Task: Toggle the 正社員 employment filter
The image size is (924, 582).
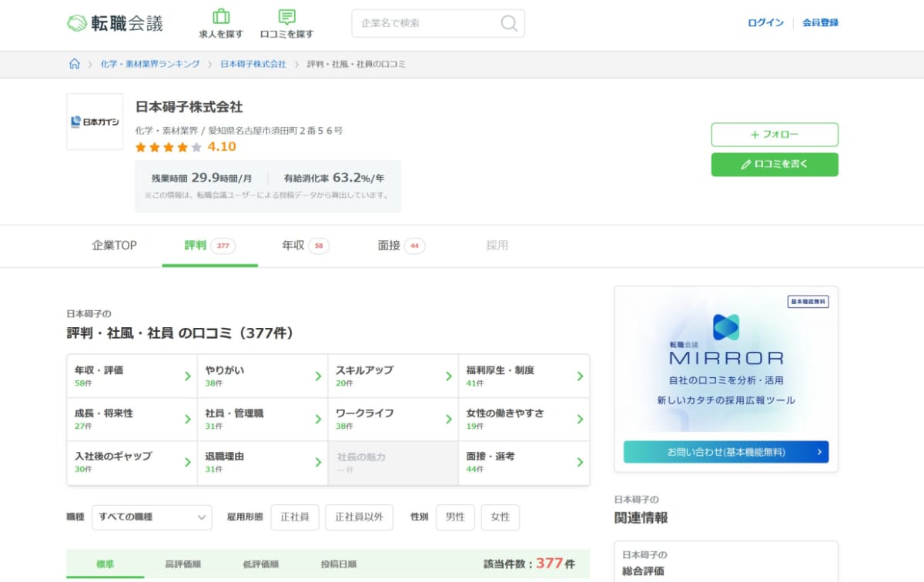Action: [295, 517]
